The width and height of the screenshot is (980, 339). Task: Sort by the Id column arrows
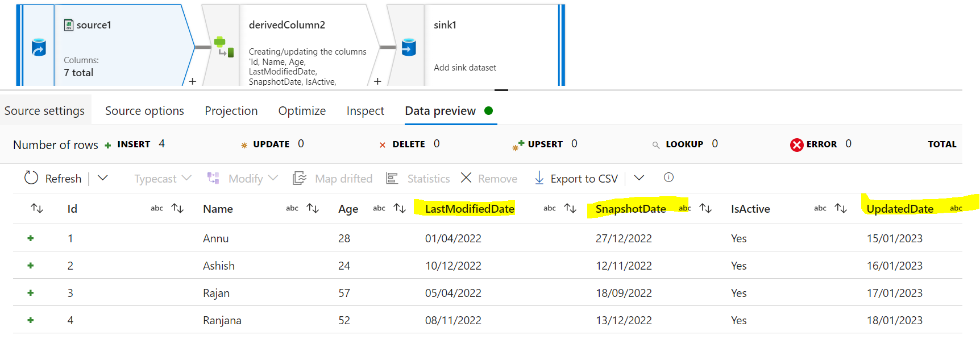tap(177, 208)
